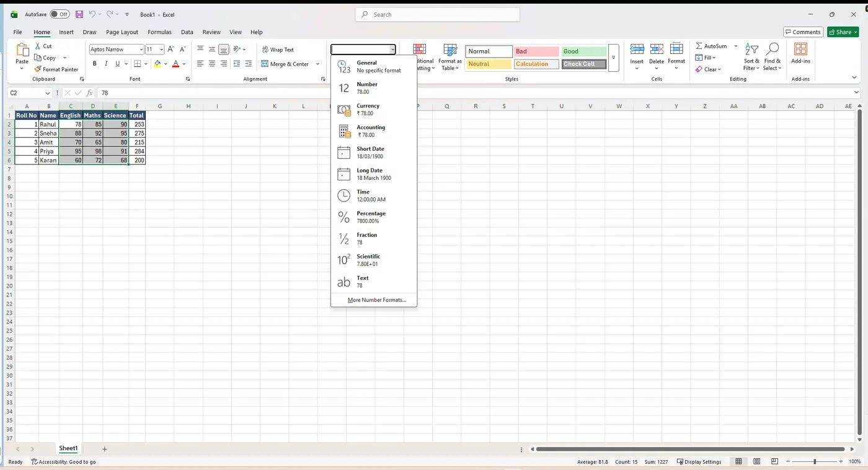
Task: Toggle Bottom Align vertical alignment
Action: [224, 50]
